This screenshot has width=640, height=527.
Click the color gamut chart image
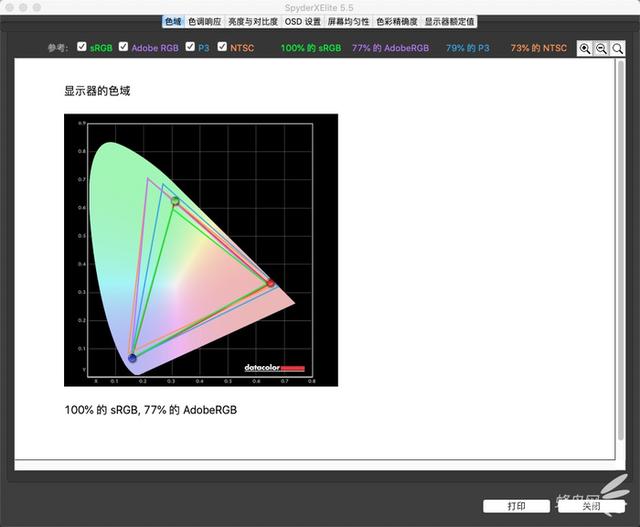click(201, 250)
